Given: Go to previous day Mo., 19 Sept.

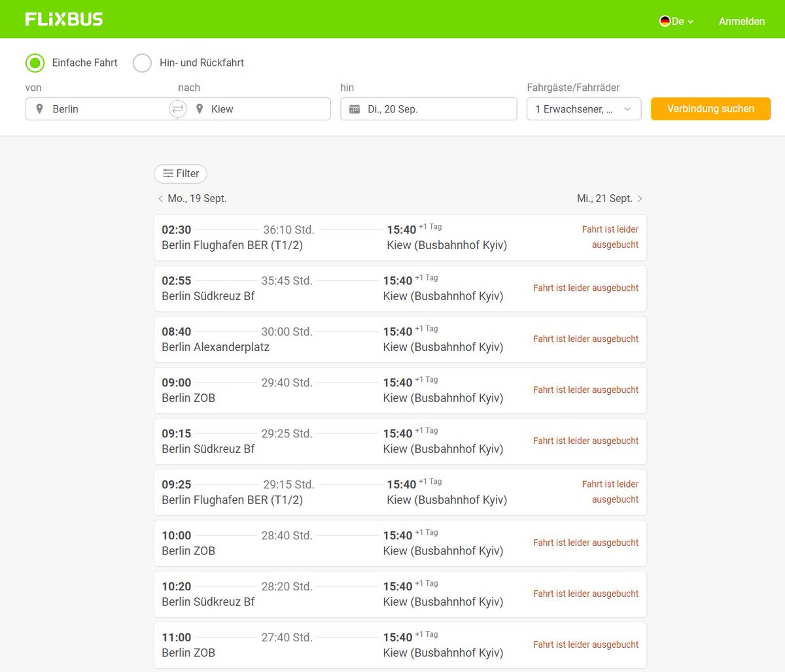Looking at the screenshot, I should point(192,198).
